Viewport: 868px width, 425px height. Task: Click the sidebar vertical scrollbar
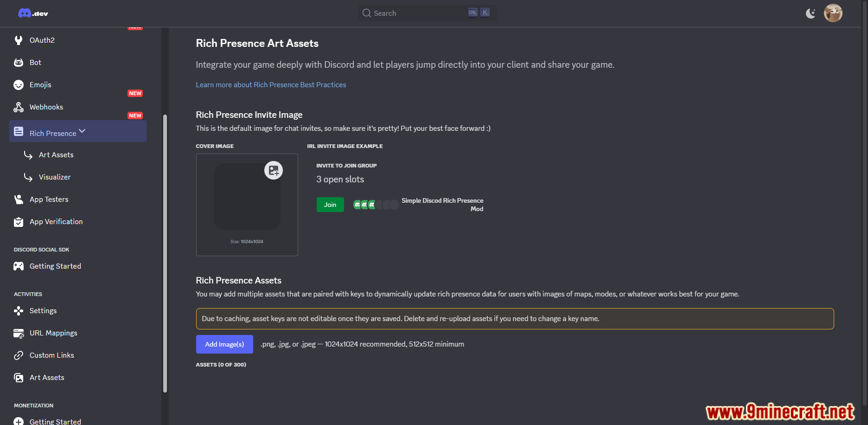click(165, 253)
